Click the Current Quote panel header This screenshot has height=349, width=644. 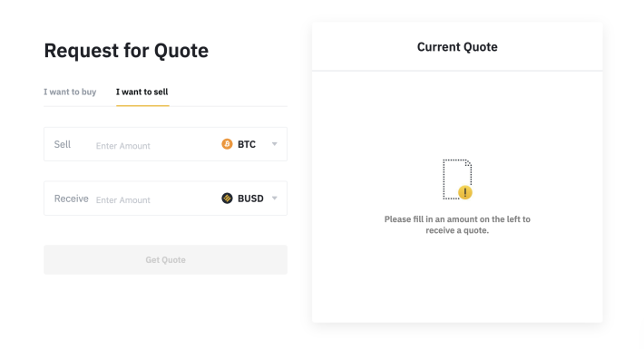(457, 47)
